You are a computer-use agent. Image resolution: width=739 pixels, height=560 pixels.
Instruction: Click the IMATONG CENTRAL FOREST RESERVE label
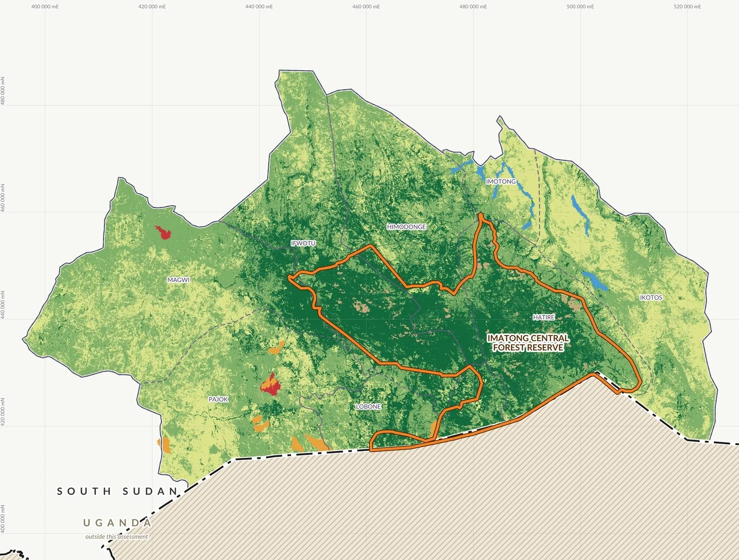coord(528,343)
